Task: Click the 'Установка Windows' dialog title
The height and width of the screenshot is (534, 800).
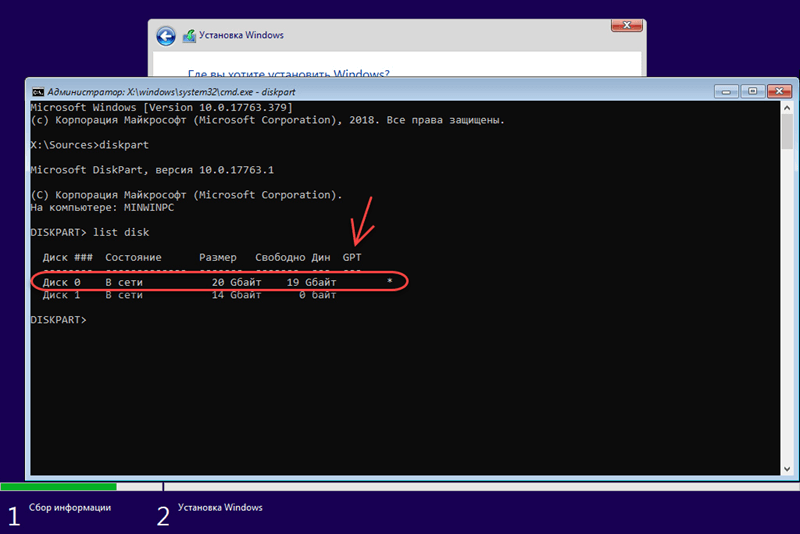Action: [x=241, y=35]
